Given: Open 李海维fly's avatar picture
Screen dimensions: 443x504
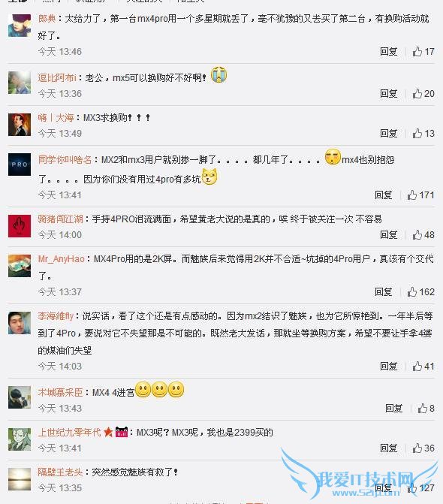Looking at the screenshot, I should point(20,323).
